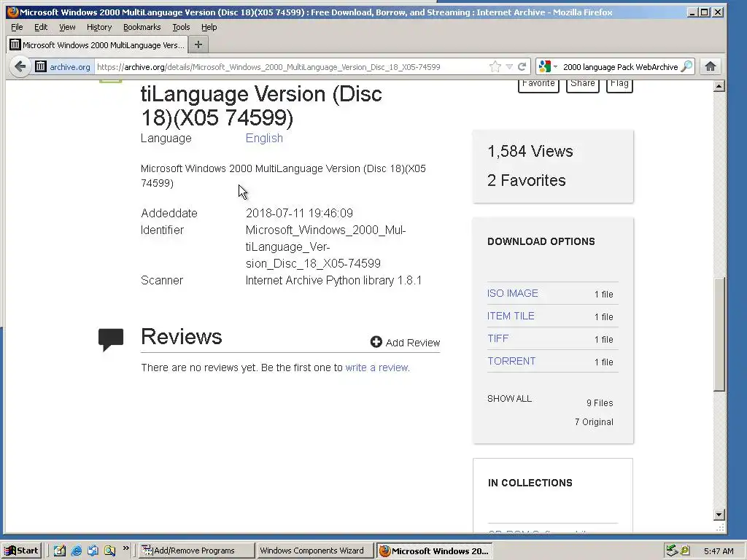
Task: Click the network tray icon
Action: point(672,551)
